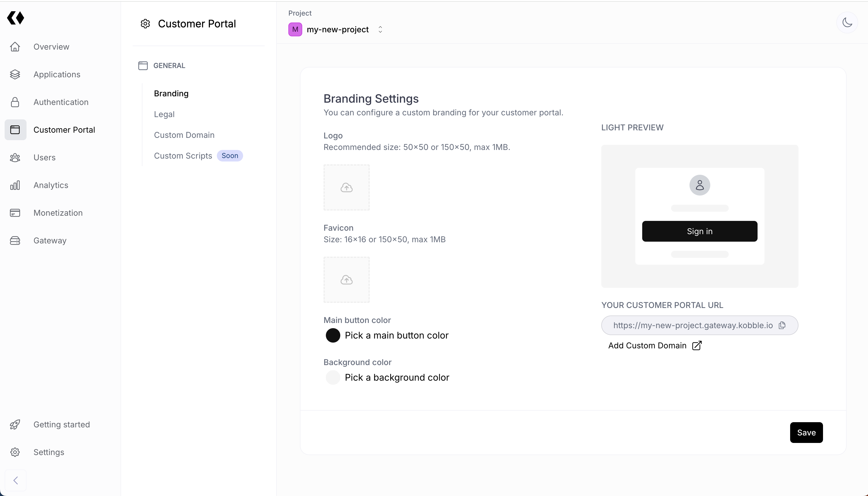The height and width of the screenshot is (496, 868).
Task: Open Getting started rocket item
Action: [61, 424]
